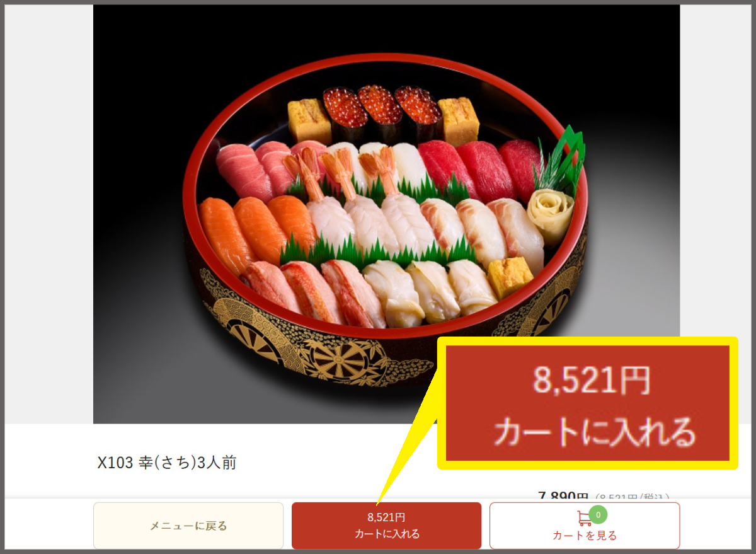Select the product title X103 幸(さち)3人前
The image size is (756, 554).
[167, 463]
